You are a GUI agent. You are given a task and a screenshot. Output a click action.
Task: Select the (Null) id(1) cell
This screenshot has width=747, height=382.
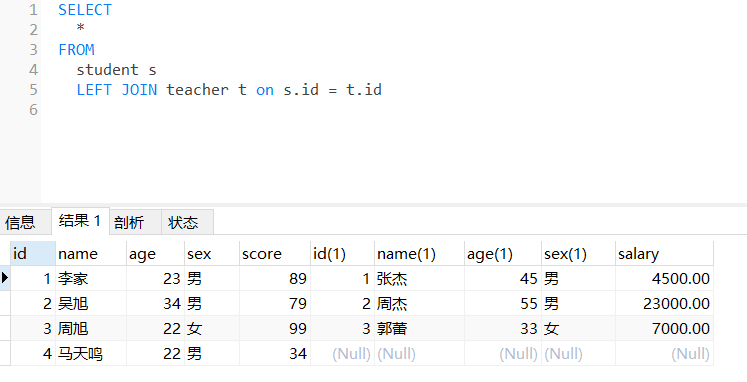click(343, 353)
